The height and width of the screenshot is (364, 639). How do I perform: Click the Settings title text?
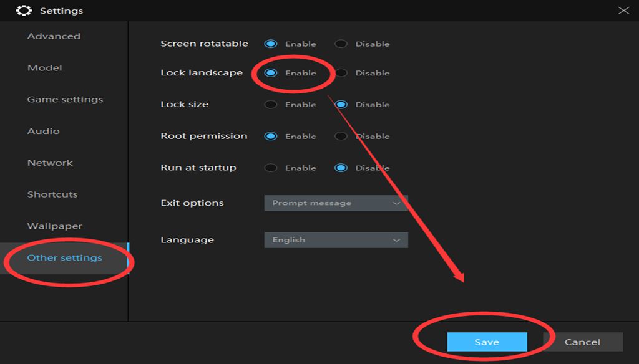(x=61, y=11)
